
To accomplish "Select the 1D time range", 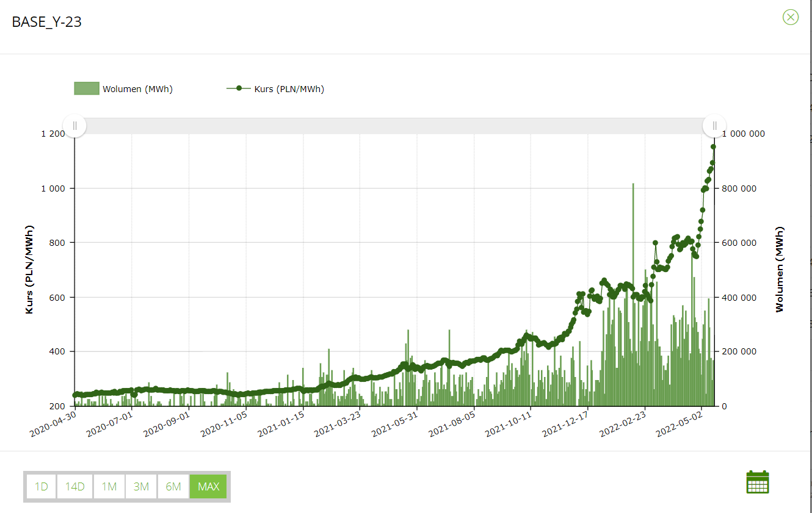I will point(42,487).
